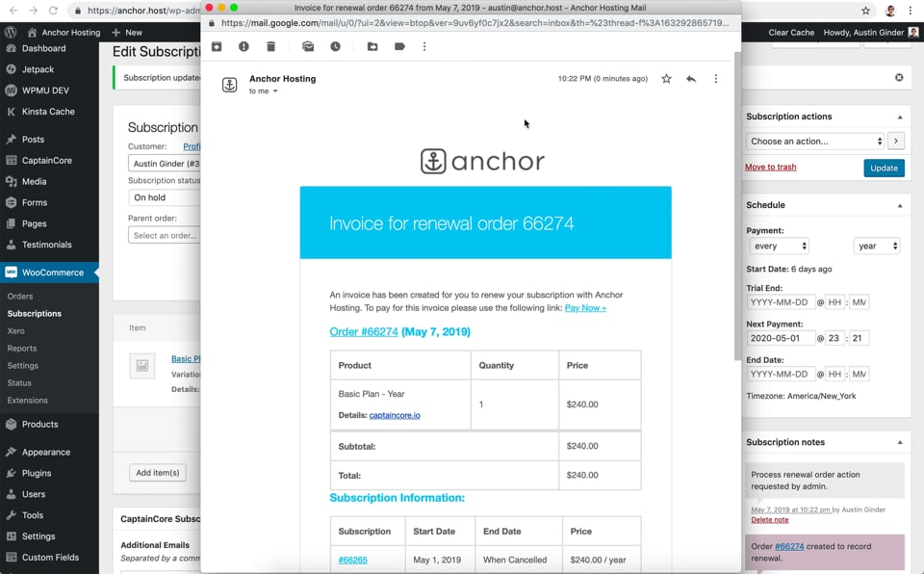Collapse Subscription notes panel
The height and width of the screenshot is (574, 924).
[x=900, y=442]
